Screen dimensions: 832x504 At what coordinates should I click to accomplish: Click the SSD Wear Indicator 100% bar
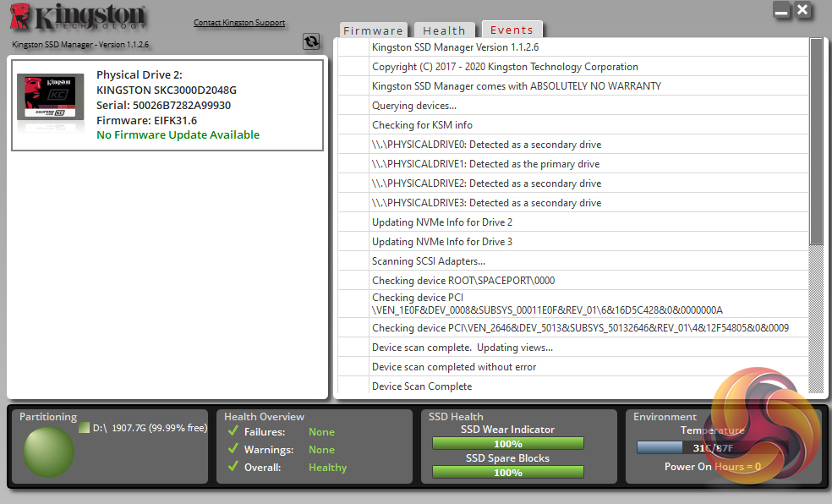point(508,443)
